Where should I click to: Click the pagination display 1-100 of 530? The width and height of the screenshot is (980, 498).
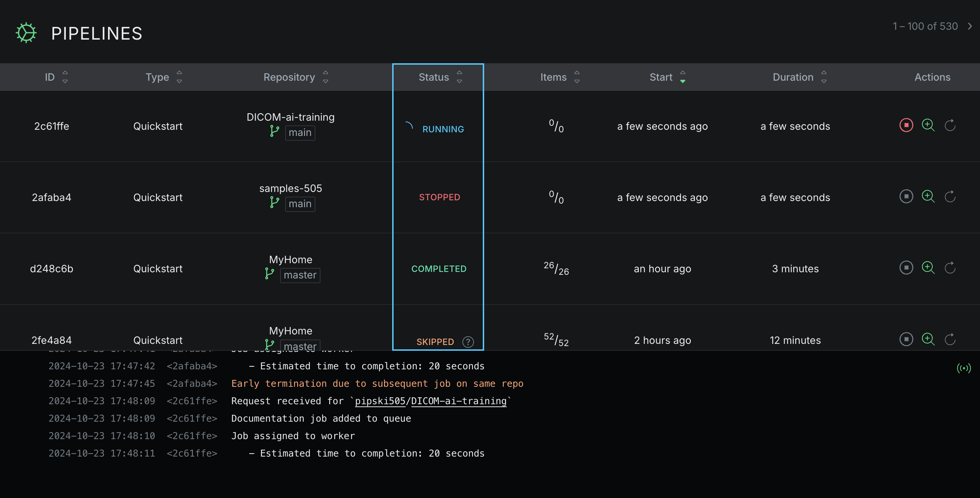923,26
